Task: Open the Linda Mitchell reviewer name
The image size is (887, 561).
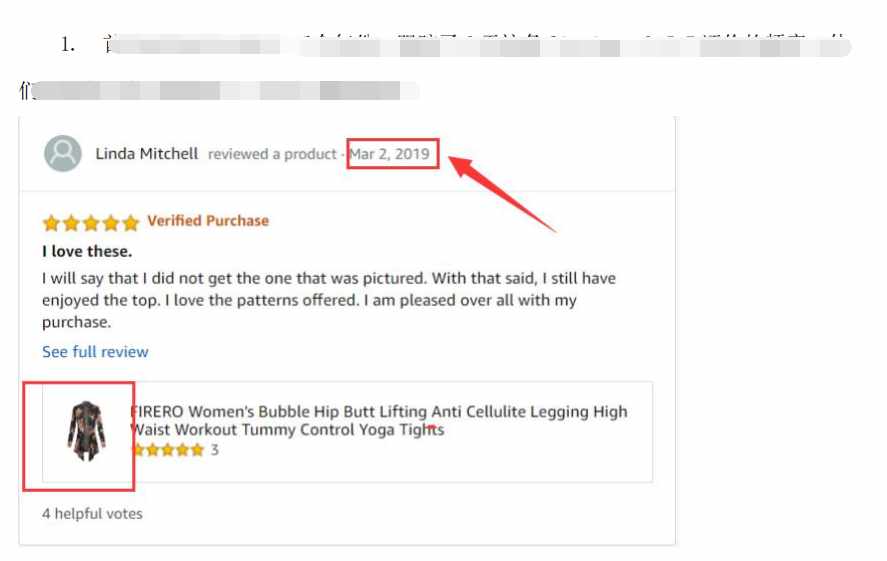Action: pyautogui.click(x=147, y=154)
